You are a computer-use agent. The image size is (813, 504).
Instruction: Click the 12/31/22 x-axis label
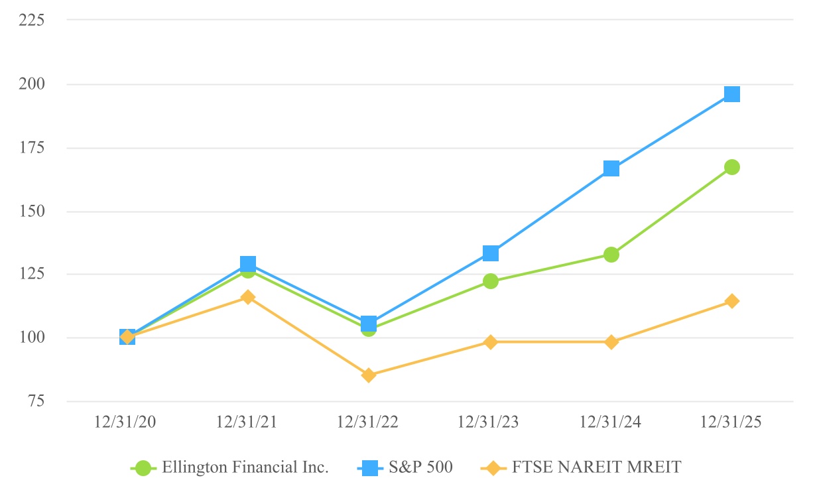coord(369,422)
